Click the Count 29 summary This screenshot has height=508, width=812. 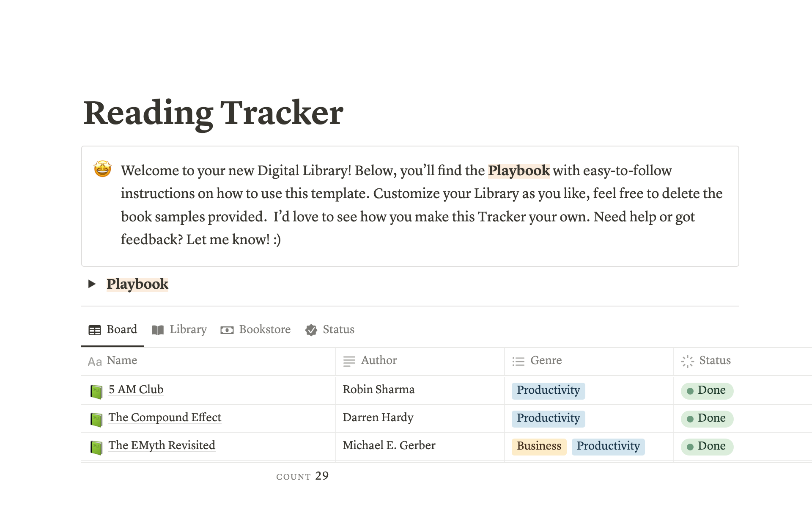pos(302,476)
